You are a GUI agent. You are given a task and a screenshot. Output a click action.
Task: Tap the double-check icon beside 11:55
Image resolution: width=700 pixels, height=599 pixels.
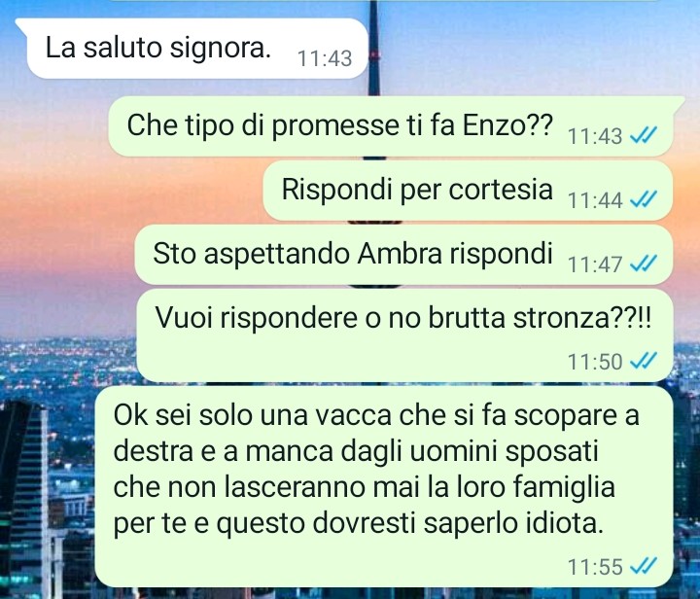pyautogui.click(x=644, y=566)
